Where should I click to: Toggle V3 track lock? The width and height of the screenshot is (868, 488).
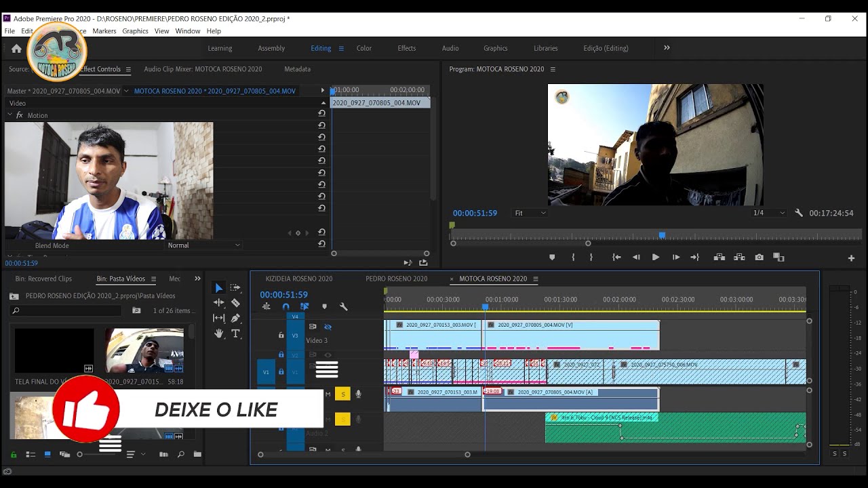click(281, 335)
